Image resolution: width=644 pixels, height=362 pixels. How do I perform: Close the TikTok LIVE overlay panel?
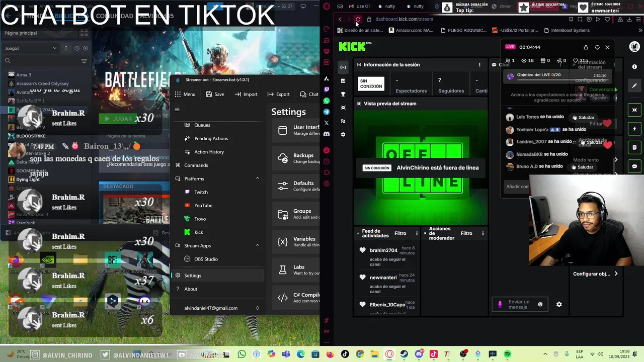tap(607, 47)
